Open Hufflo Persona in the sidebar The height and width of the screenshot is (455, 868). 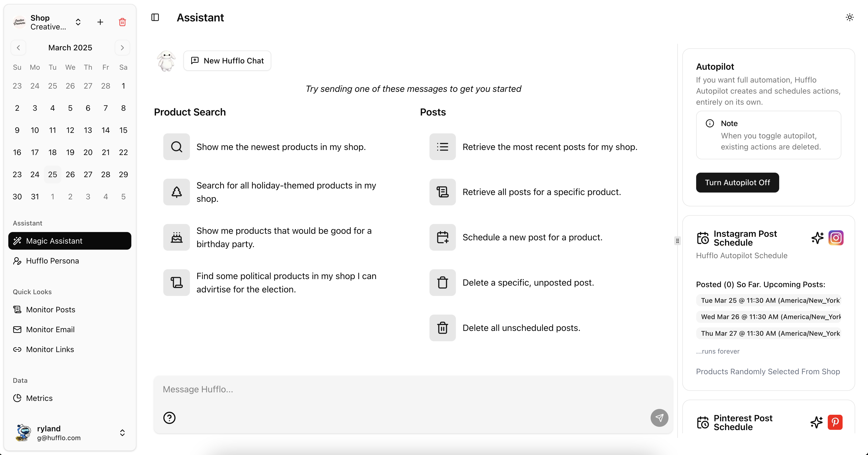click(52, 261)
